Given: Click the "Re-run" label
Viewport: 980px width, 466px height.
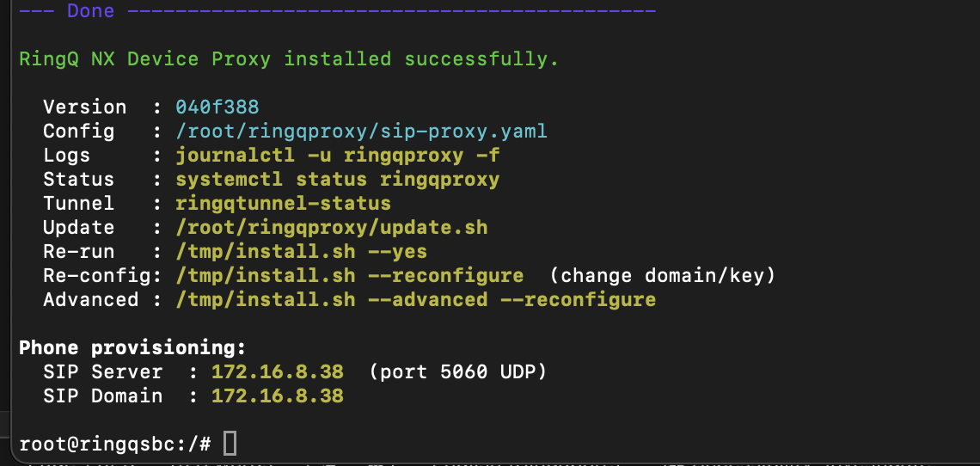Looking at the screenshot, I should coord(79,252).
